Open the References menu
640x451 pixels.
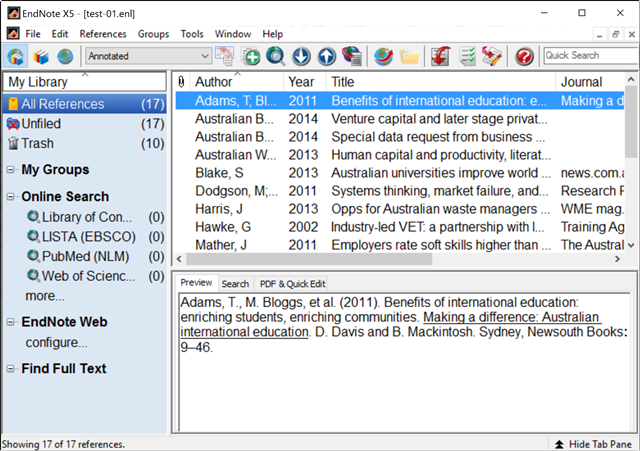pos(103,34)
